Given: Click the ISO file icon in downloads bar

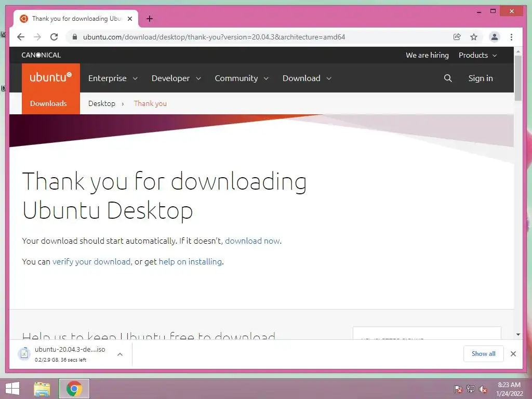Looking at the screenshot, I should (24, 354).
